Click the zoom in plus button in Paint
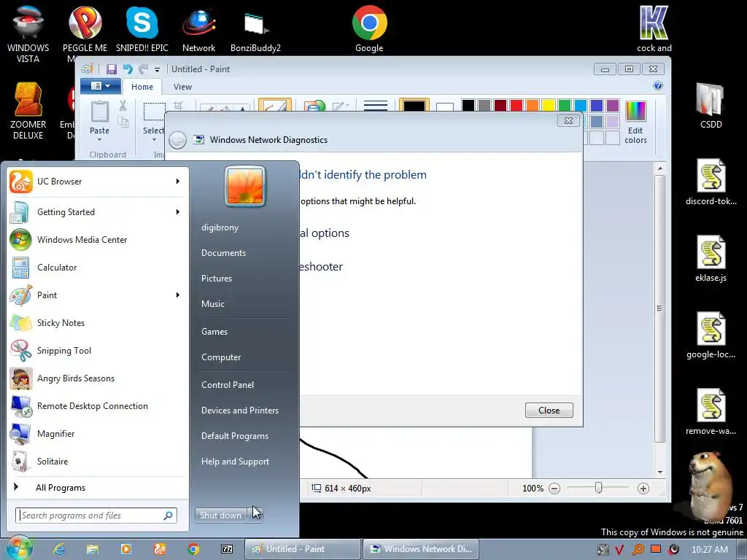This screenshot has height=560, width=747. pos(643,488)
